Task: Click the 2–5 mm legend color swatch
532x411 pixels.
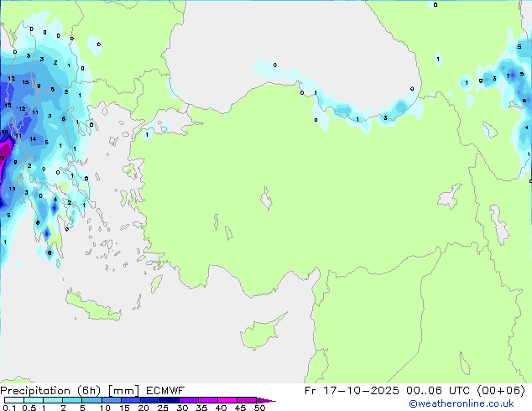Action: [72, 400]
